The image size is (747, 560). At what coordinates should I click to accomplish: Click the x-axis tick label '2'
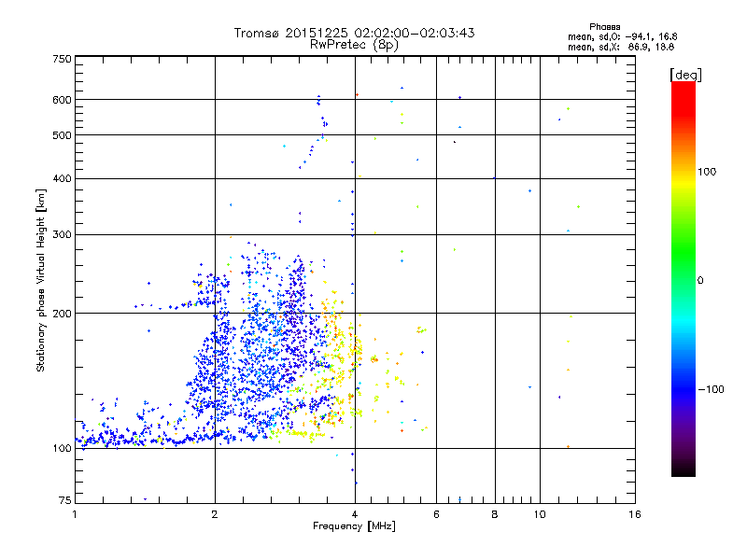pos(215,514)
